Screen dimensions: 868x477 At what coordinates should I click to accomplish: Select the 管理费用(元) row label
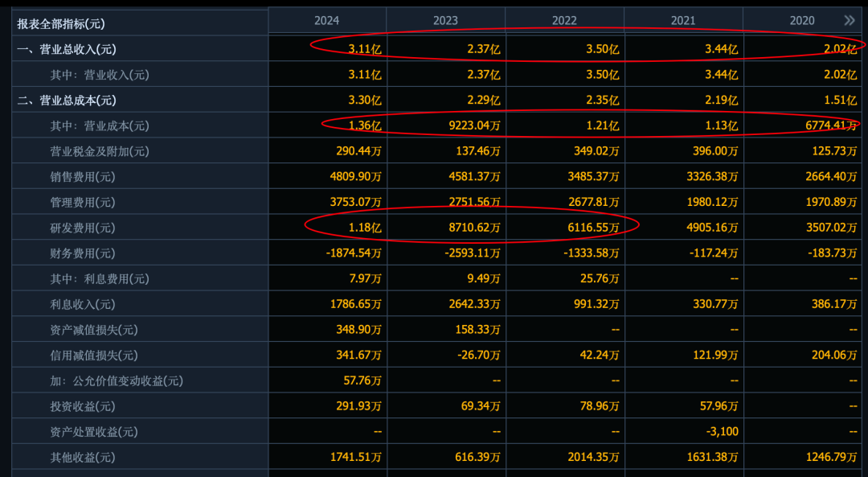point(83,202)
